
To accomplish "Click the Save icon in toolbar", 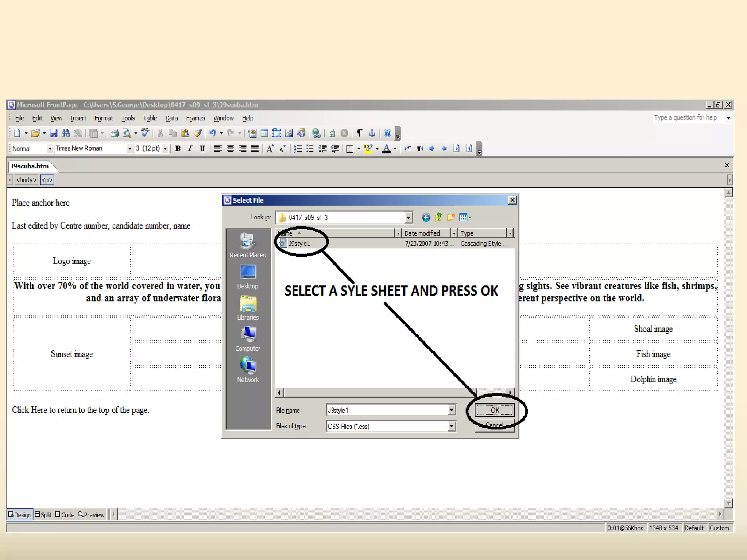I will [x=54, y=133].
